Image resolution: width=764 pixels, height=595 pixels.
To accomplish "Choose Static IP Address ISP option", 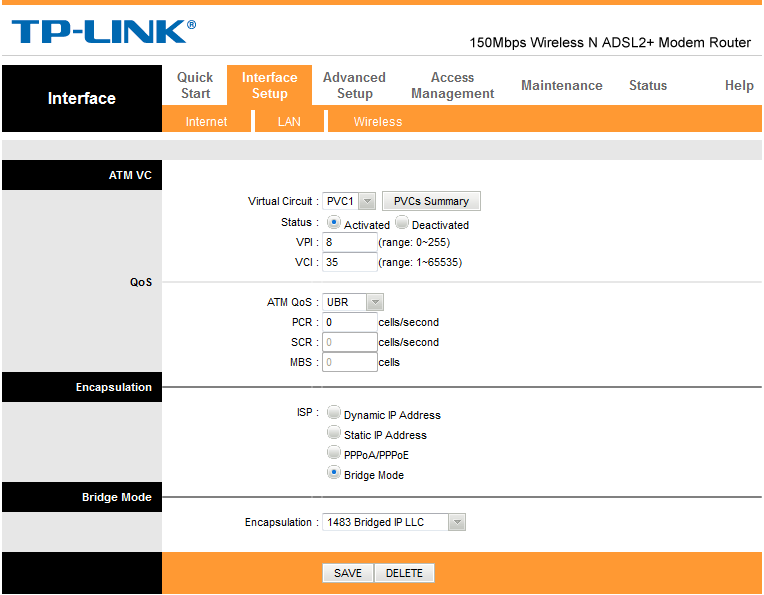I will pos(333,432).
